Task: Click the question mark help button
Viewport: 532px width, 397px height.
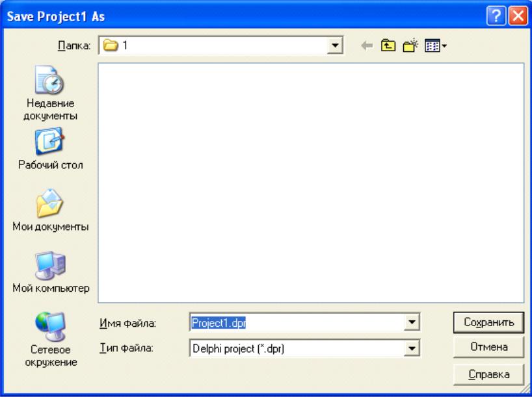Action: click(x=496, y=16)
